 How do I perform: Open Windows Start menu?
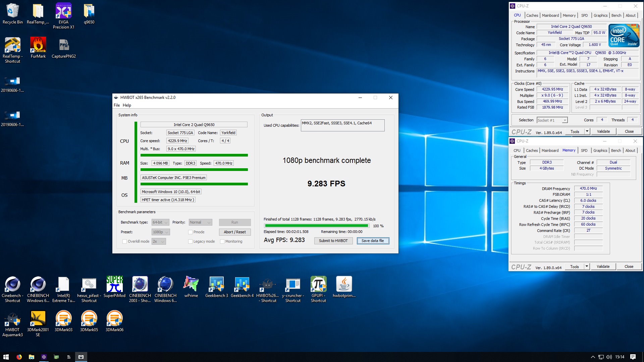(x=6, y=357)
